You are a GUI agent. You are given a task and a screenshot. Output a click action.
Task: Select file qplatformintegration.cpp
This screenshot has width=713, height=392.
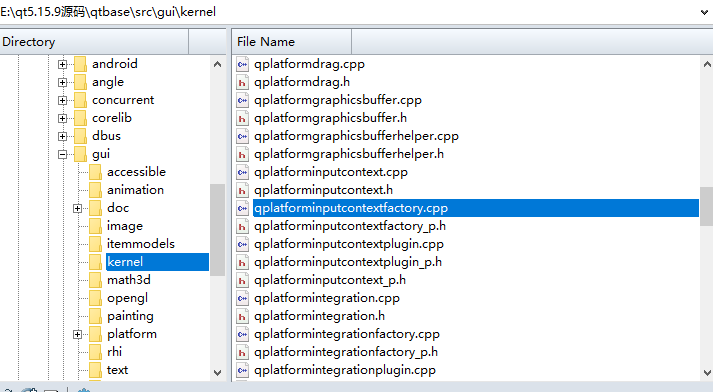[x=327, y=298]
